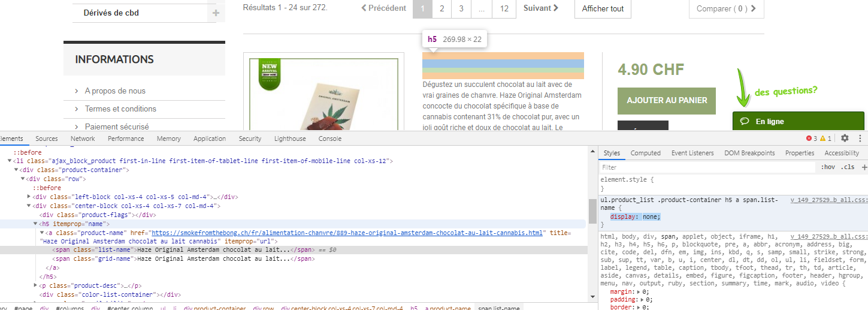Image resolution: width=868 pixels, height=310 pixels.
Task: Click the a.product-name breadcrumb item
Action: [448, 307]
